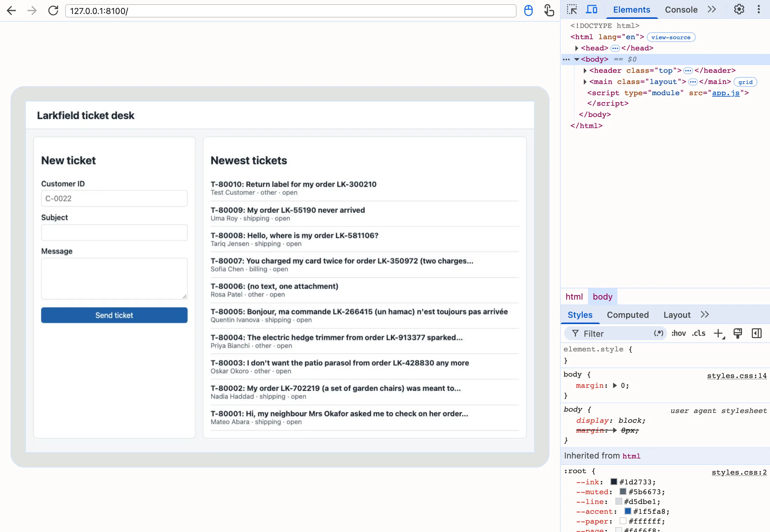This screenshot has width=770, height=532.
Task: Select html in the breadcrumb bar
Action: coord(574,296)
